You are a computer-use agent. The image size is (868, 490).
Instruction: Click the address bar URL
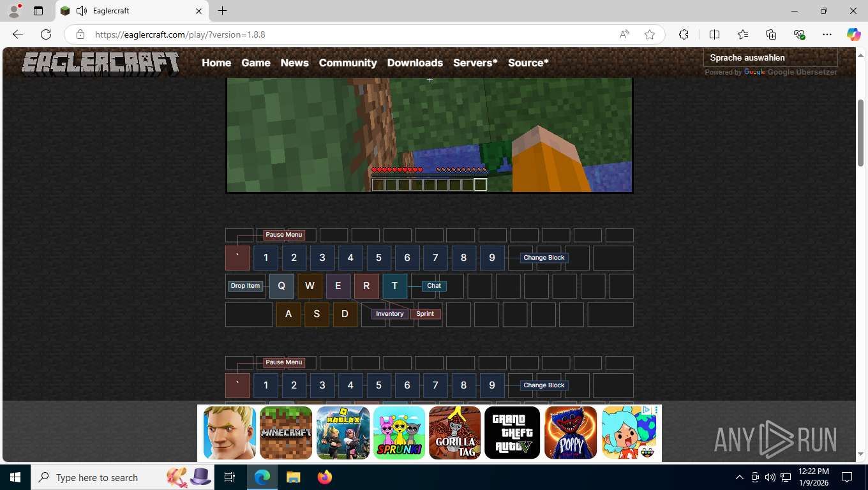180,34
